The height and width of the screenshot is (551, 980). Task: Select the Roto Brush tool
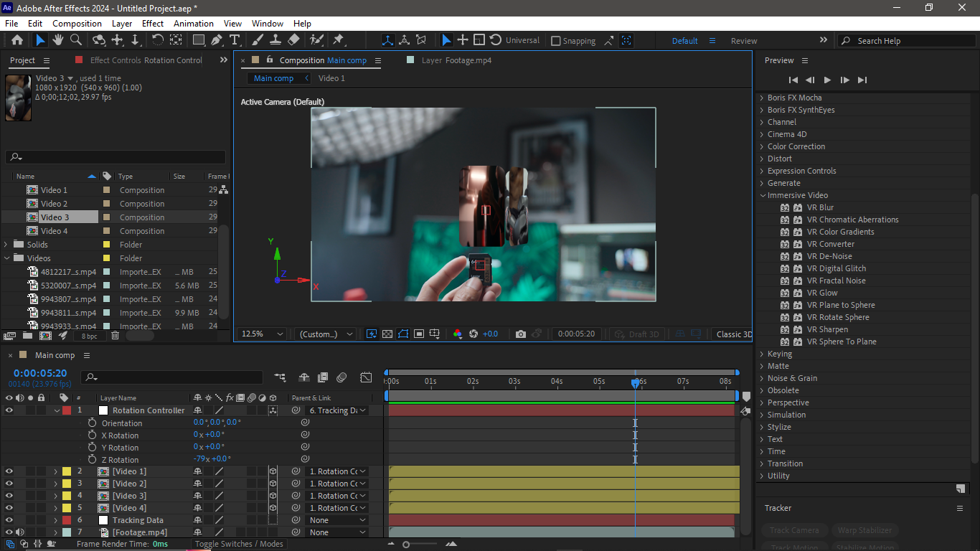coord(316,40)
